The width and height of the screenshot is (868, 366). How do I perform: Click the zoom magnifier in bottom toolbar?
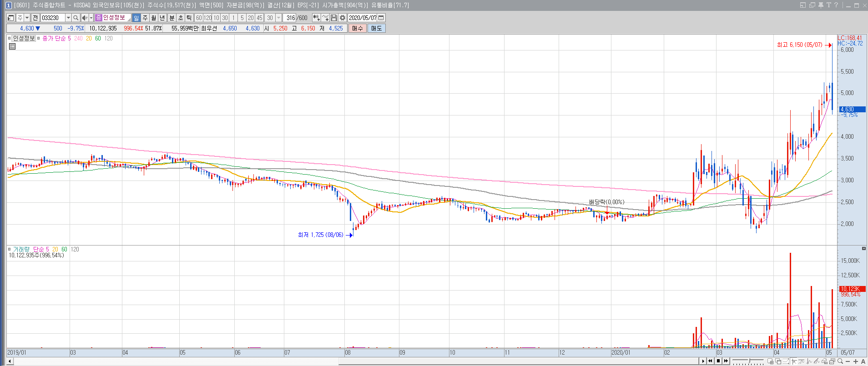click(x=840, y=361)
